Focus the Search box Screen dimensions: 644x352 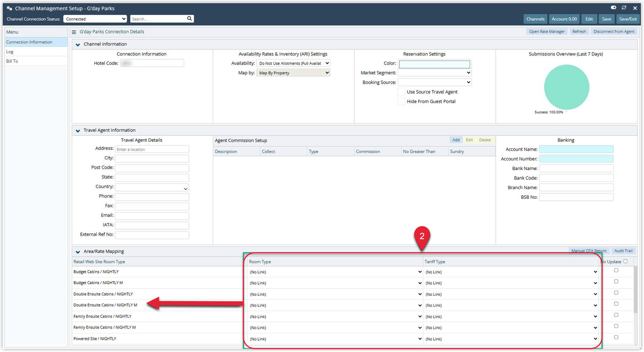(x=159, y=19)
